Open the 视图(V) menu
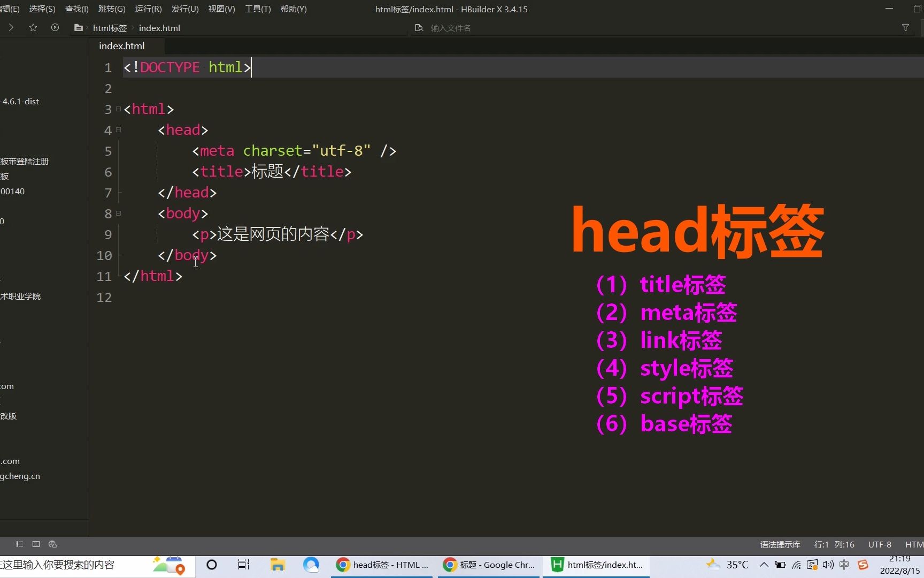 221,9
